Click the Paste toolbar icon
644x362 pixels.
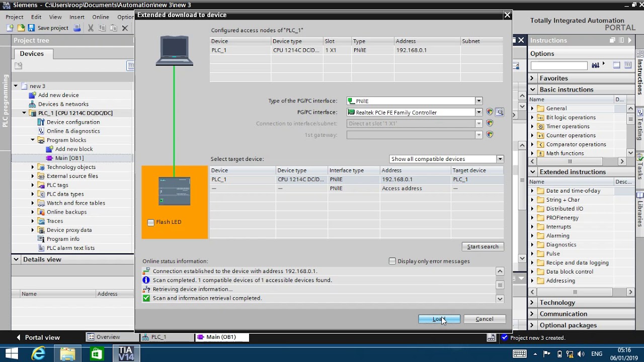pyautogui.click(x=114, y=28)
